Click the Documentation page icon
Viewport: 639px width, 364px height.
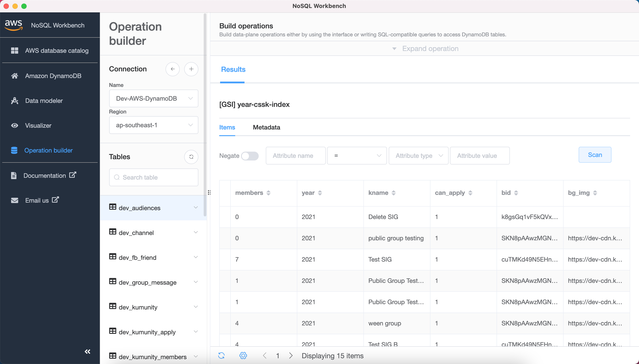tap(14, 176)
